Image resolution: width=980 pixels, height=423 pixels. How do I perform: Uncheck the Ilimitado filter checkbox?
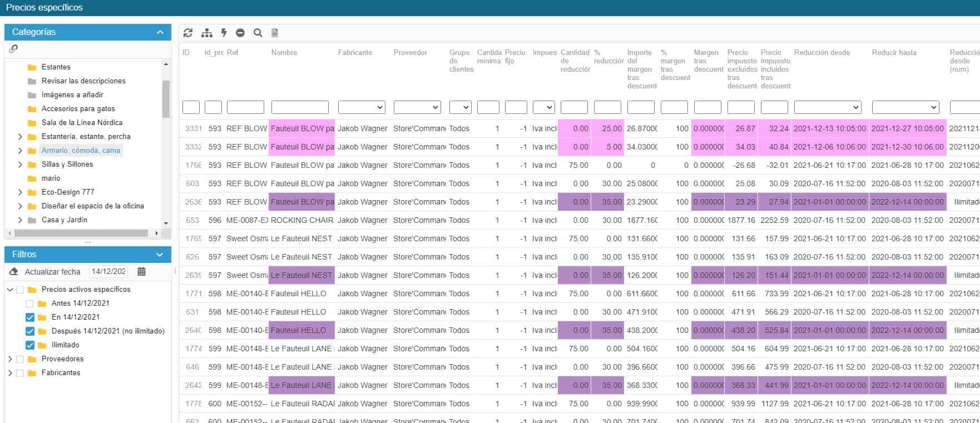(x=30, y=345)
